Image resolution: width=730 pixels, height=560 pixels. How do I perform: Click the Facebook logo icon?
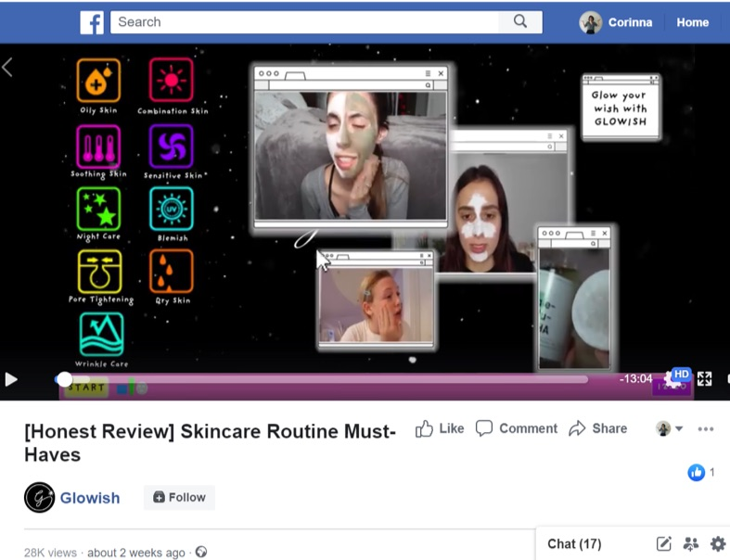click(x=92, y=22)
